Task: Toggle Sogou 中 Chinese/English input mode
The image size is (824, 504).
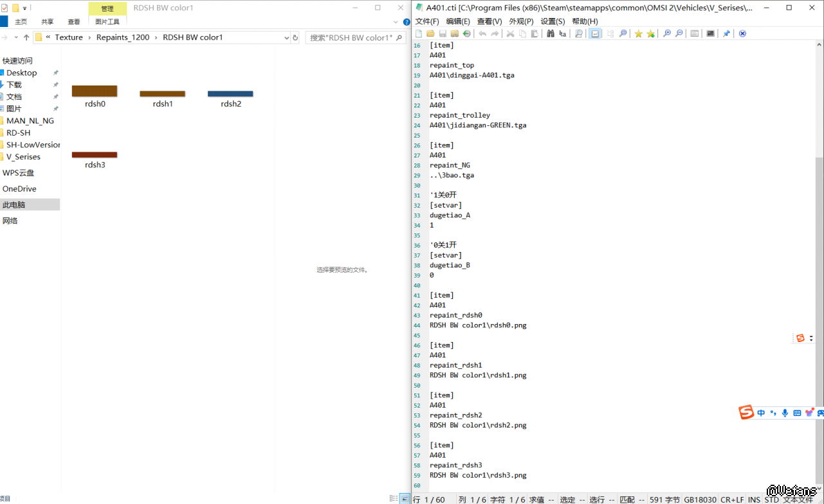Action: point(761,413)
